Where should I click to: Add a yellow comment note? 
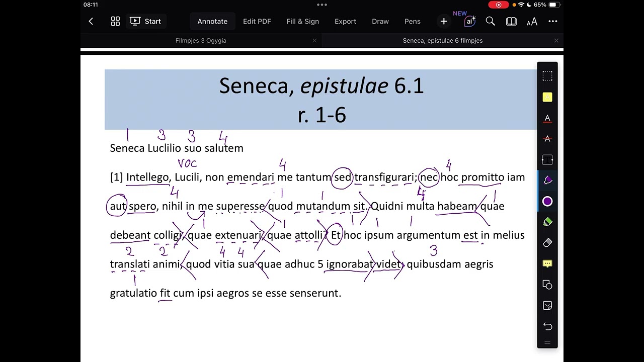(x=547, y=263)
